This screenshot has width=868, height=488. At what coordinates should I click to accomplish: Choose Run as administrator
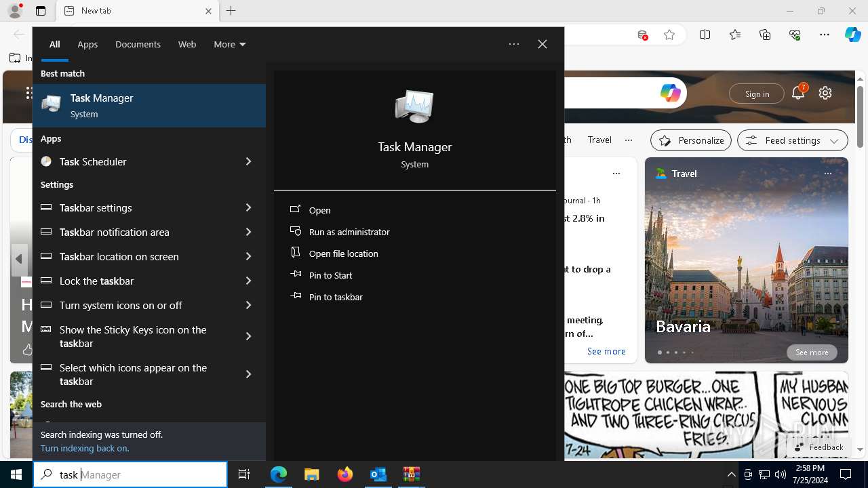(x=414, y=232)
